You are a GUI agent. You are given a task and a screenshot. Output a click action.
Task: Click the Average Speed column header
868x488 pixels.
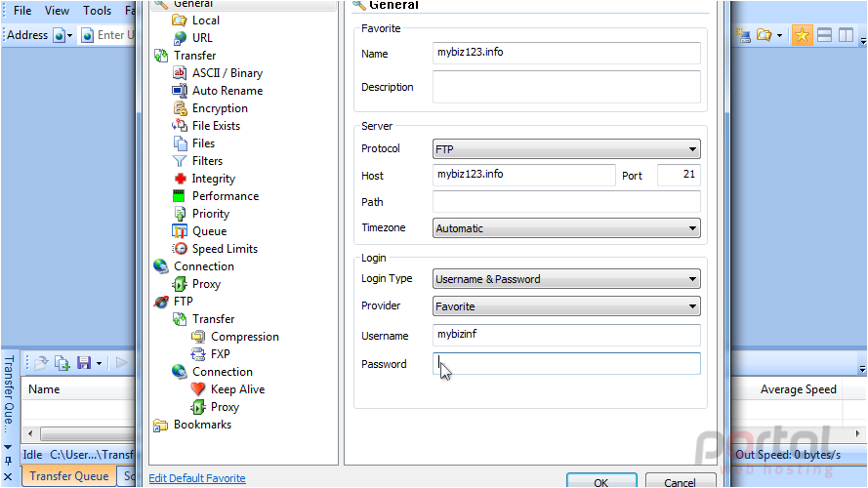pyautogui.click(x=799, y=389)
